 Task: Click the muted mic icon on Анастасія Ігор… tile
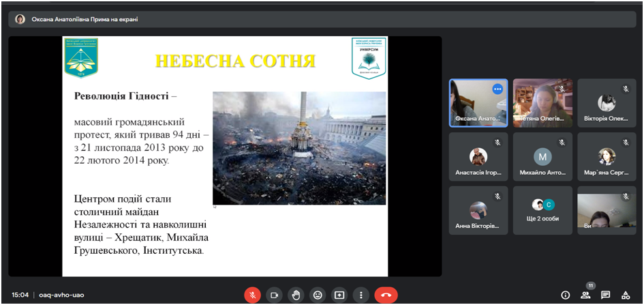pyautogui.click(x=497, y=143)
